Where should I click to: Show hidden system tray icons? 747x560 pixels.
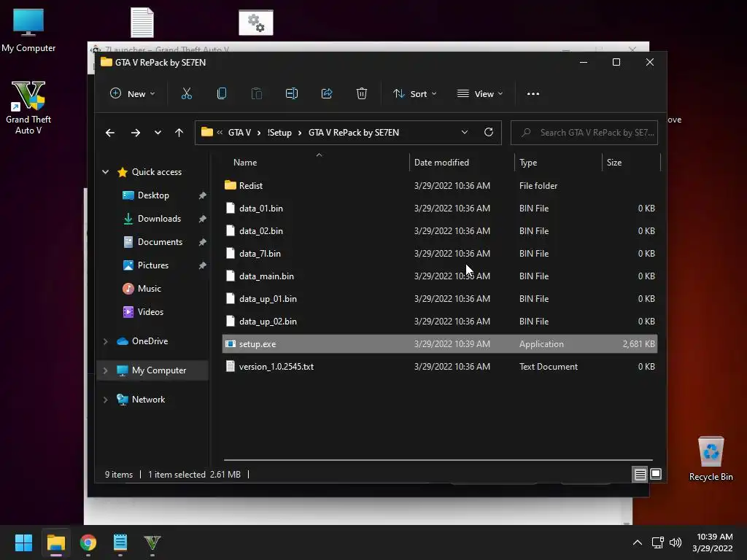pos(638,542)
